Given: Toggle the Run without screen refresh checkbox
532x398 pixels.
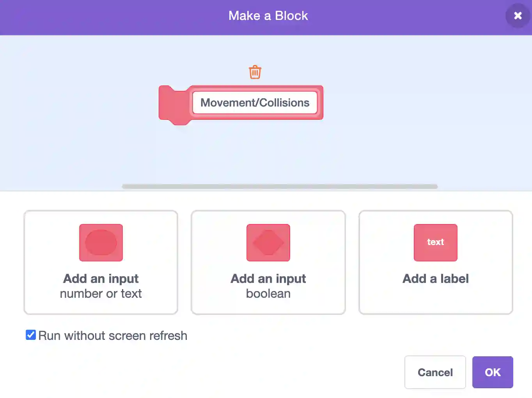Looking at the screenshot, I should click(x=31, y=335).
